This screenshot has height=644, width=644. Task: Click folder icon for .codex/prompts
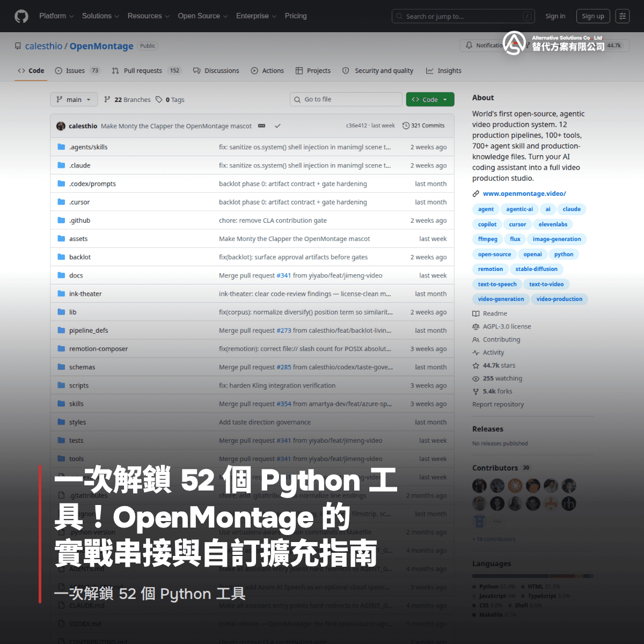click(61, 184)
